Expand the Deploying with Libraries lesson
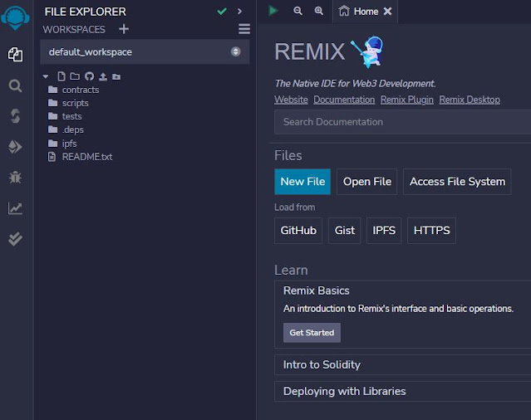Image resolution: width=531 pixels, height=420 pixels. (403, 391)
